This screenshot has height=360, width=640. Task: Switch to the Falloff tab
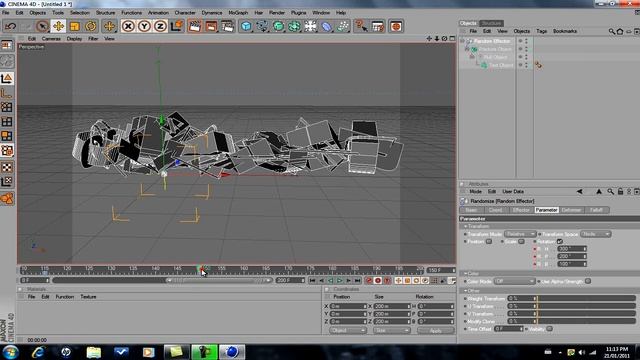tap(596, 210)
